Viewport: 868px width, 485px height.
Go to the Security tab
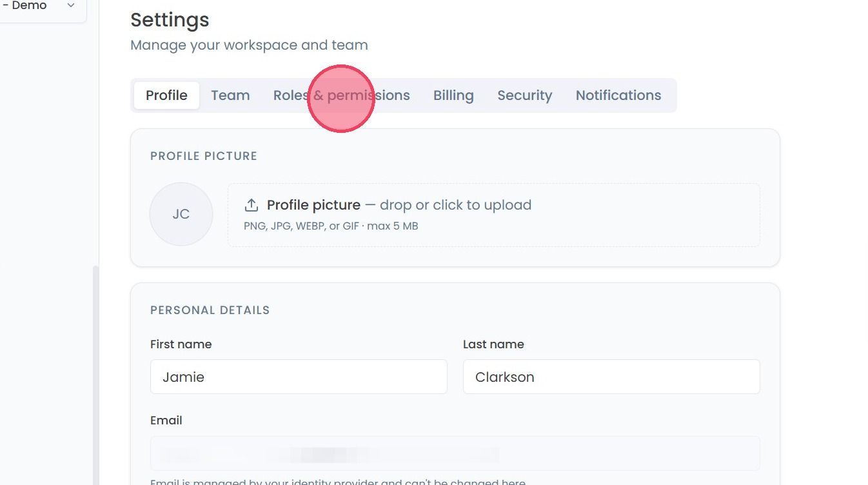(524, 95)
